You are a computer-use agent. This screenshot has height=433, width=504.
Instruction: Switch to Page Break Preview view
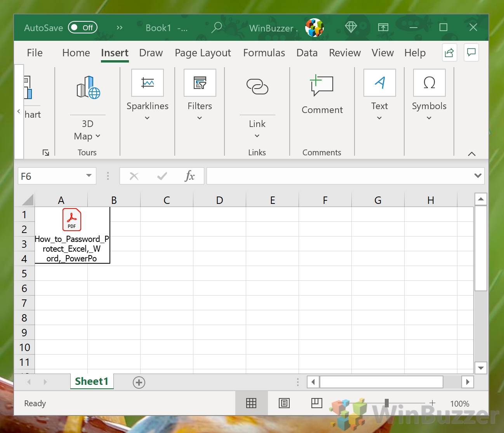(x=316, y=403)
